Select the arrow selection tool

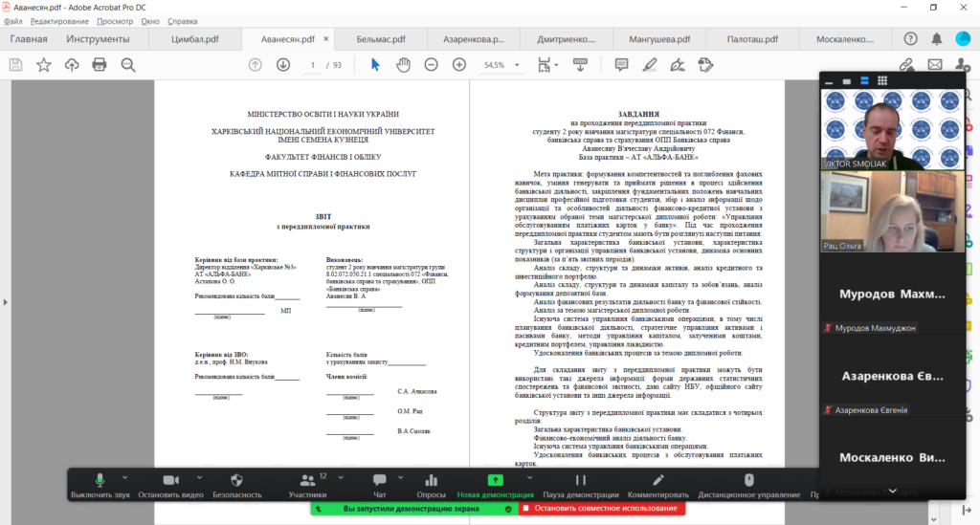coord(375,65)
